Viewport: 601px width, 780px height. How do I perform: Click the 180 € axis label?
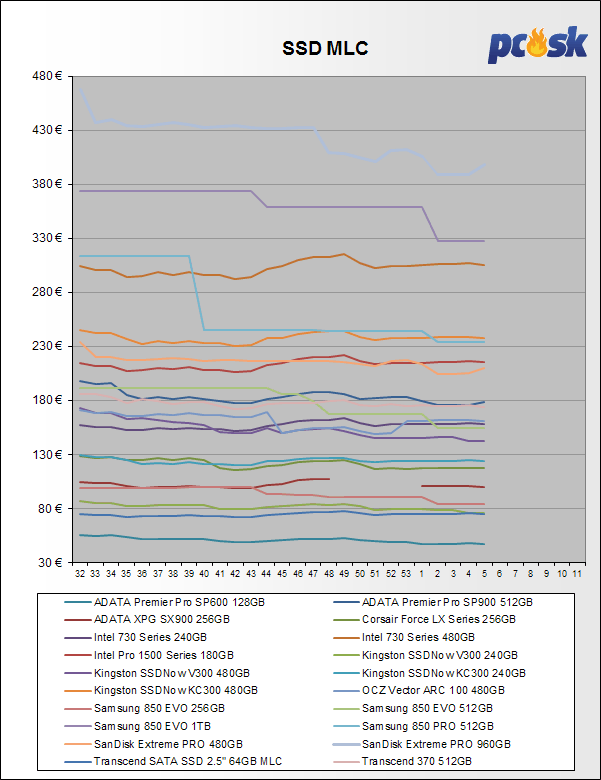pos(47,400)
